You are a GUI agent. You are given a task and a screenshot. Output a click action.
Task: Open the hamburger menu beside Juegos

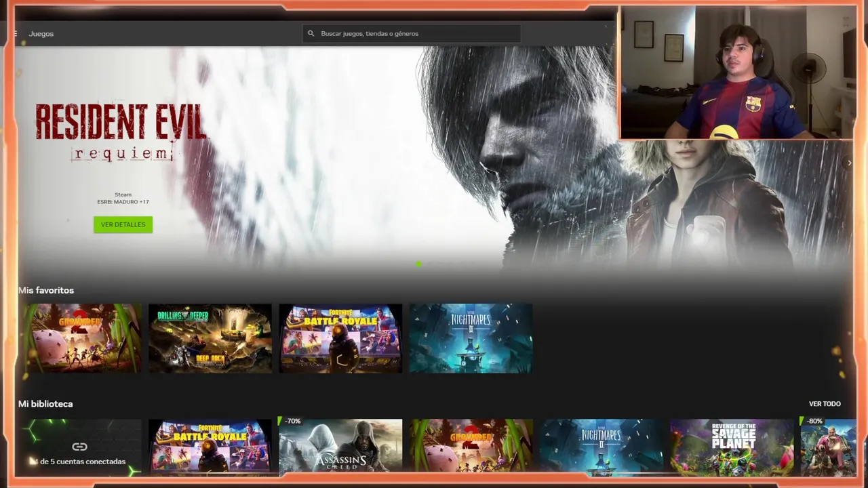[15, 33]
